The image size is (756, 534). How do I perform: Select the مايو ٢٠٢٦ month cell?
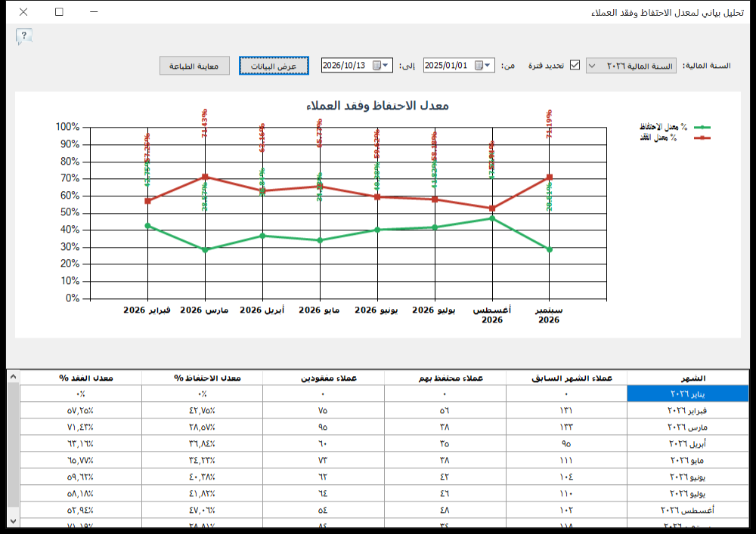687,460
